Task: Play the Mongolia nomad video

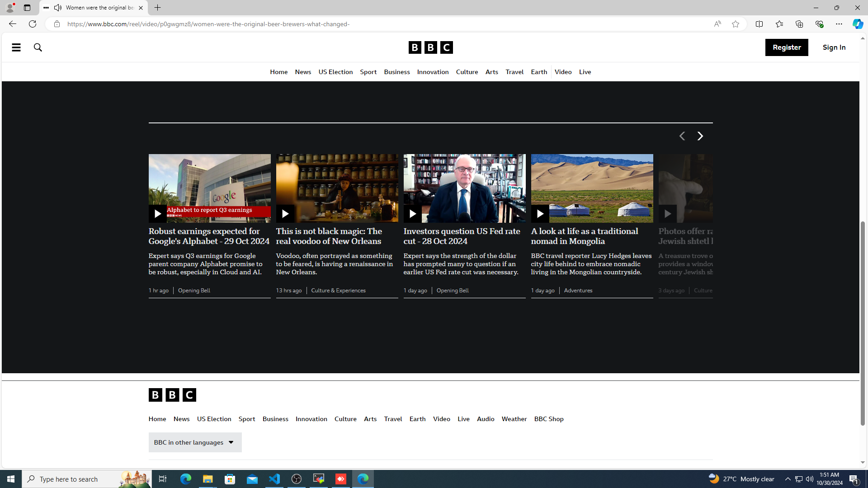Action: (540, 214)
